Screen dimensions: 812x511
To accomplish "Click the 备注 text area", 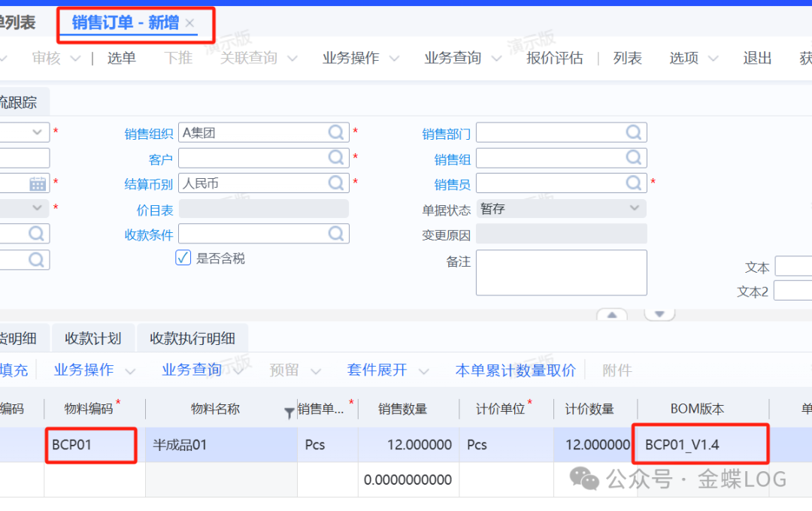I will [561, 272].
